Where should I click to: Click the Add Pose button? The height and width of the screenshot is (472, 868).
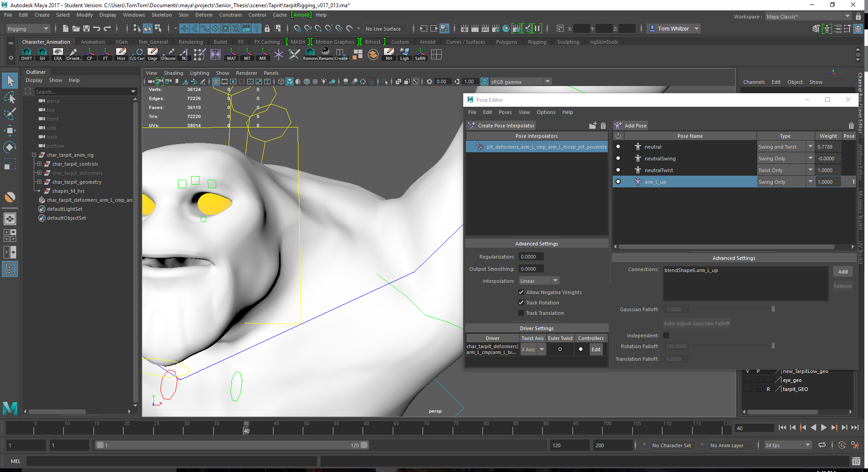pos(630,125)
